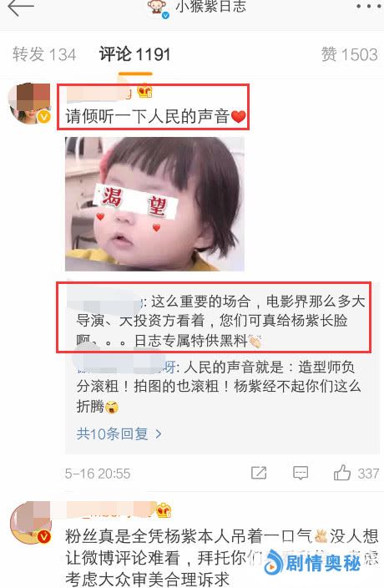Tap the reply starting with 人民的声音就是
Screen dimensions: 384x588
[219, 387]
